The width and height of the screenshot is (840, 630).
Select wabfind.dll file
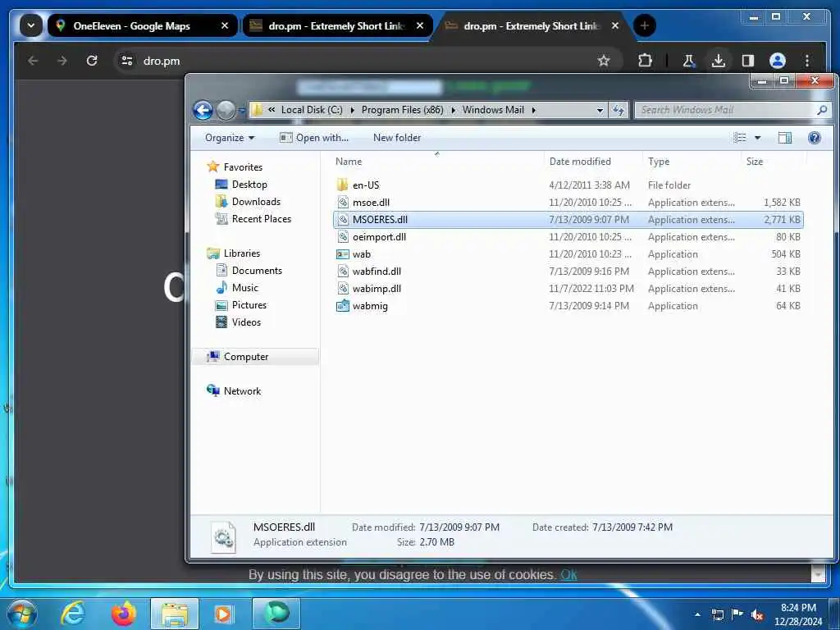tap(568, 271)
